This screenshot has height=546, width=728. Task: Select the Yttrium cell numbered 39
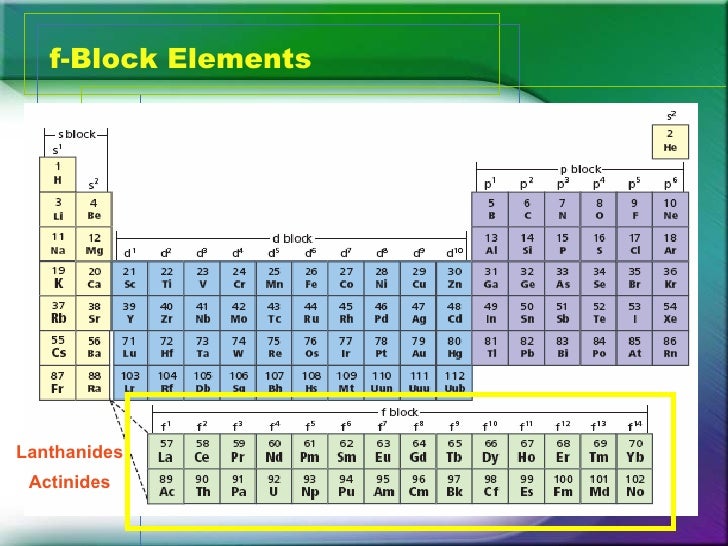(x=130, y=313)
